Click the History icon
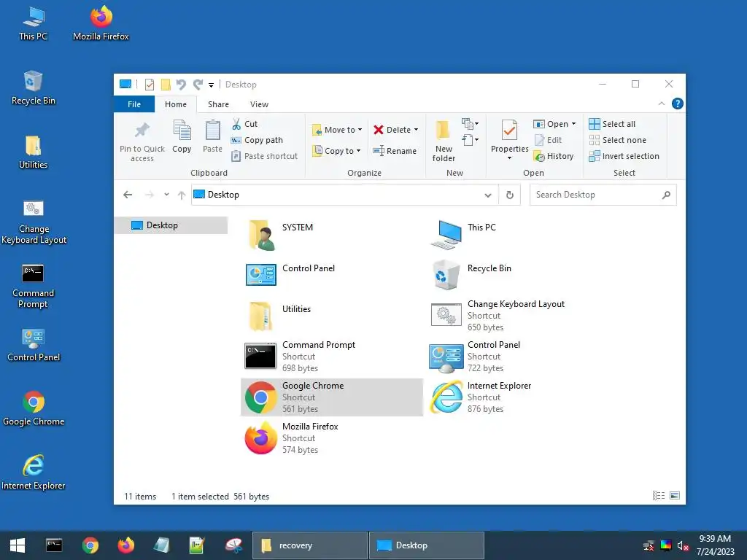The image size is (747, 560). (539, 156)
